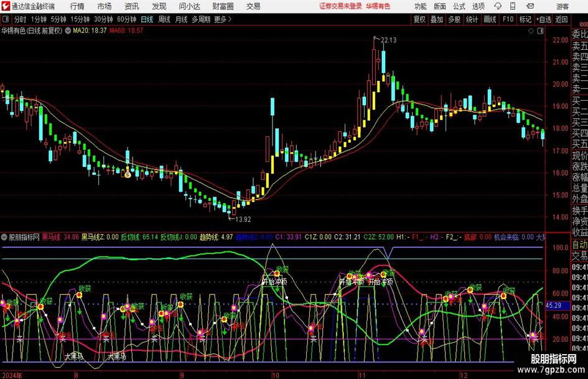588x379 pixels.
Task: Open the mail envelope icon
Action: (x=530, y=6)
